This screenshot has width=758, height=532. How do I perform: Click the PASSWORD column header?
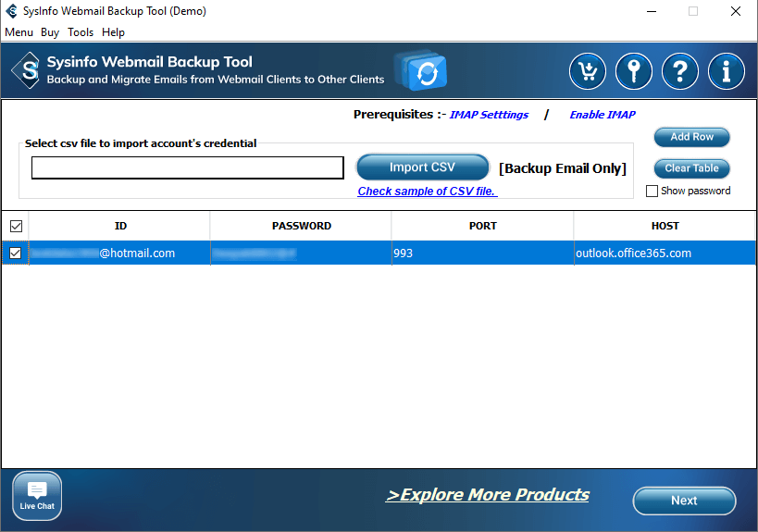point(301,226)
